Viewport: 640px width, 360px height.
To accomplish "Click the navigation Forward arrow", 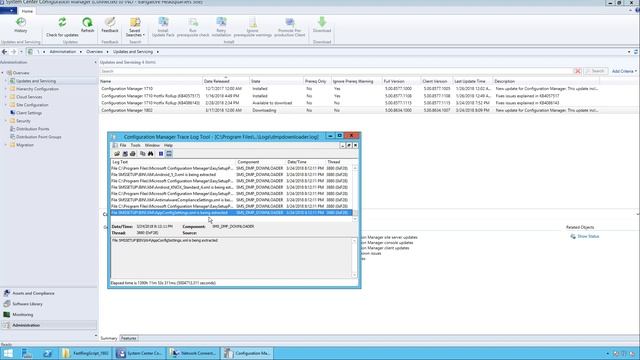I will [x=13, y=52].
